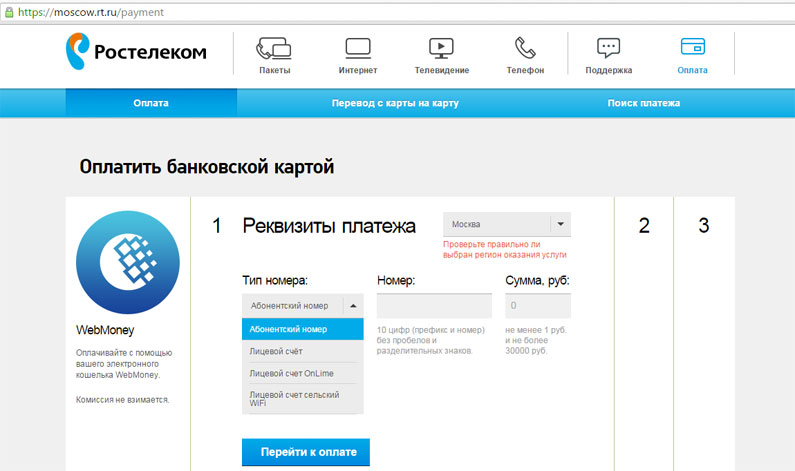This screenshot has height=471, width=795.
Task: Open the Поиск платежа tab
Action: tap(643, 103)
